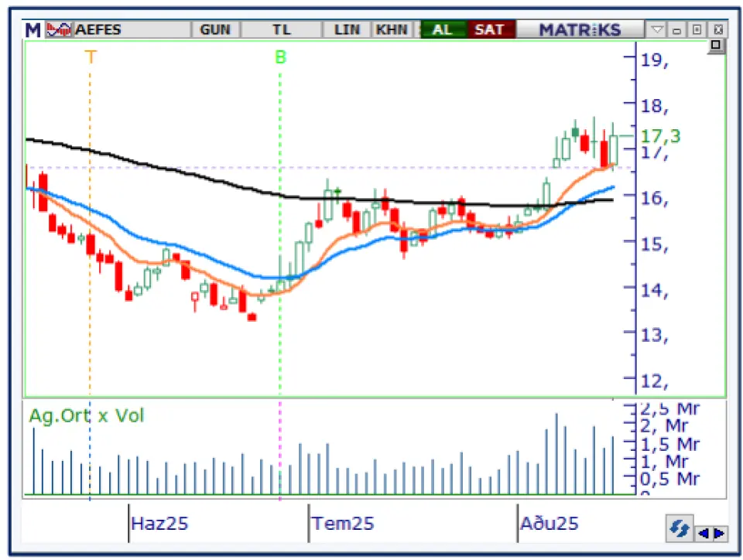Hit the red SAT sell button
Viewport: 743px width, 560px height.
(x=490, y=30)
